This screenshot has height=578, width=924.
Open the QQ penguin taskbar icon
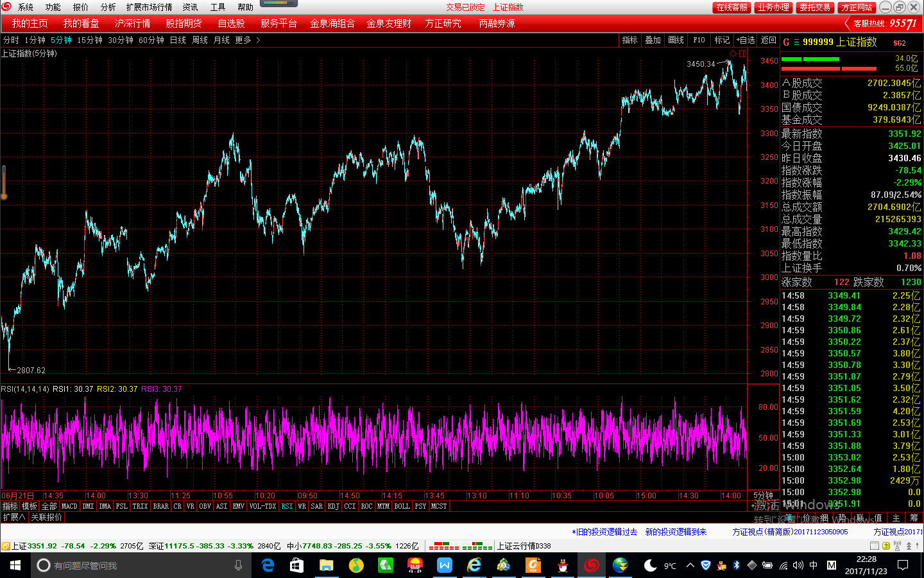(x=563, y=565)
